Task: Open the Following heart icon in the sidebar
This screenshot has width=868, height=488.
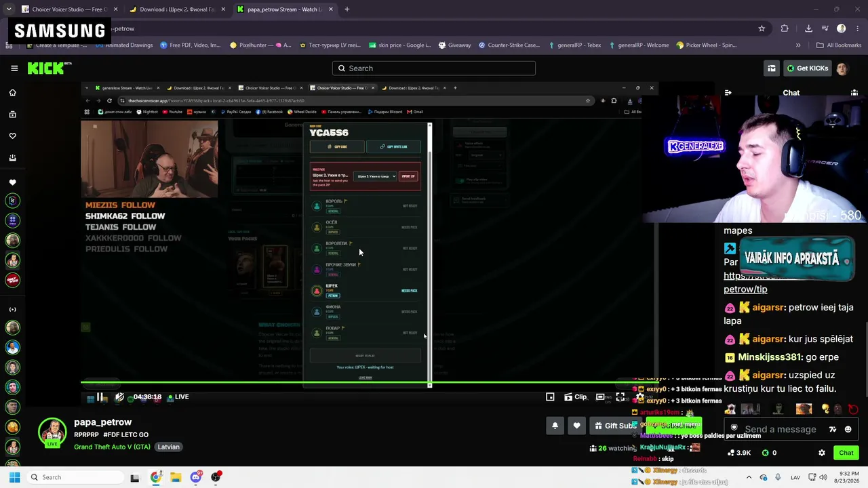Action: [12, 136]
